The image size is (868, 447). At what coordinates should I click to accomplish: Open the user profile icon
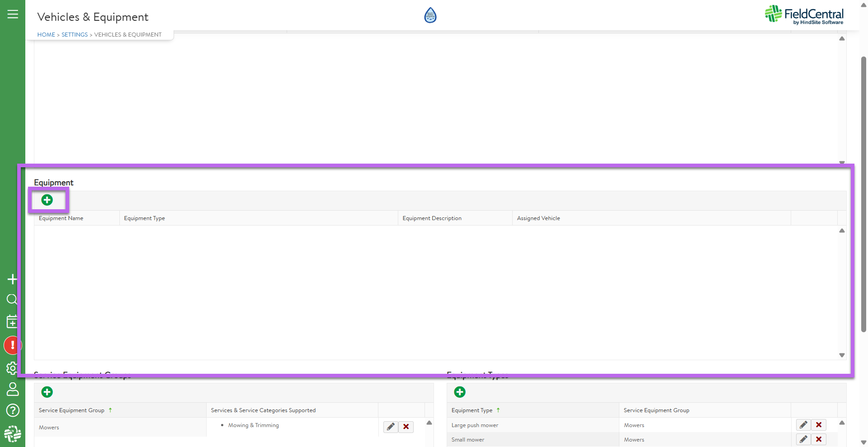point(12,389)
